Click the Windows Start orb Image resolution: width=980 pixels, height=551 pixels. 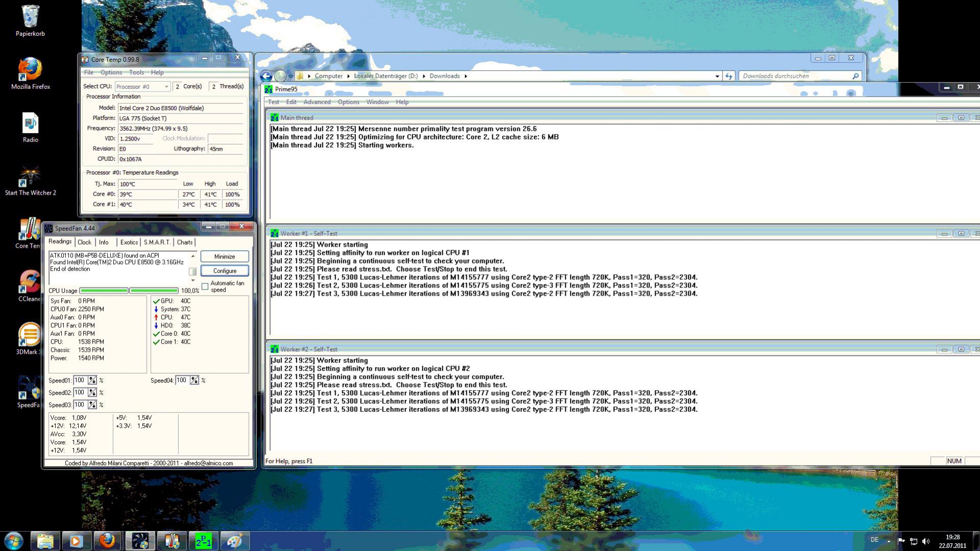coord(13,541)
